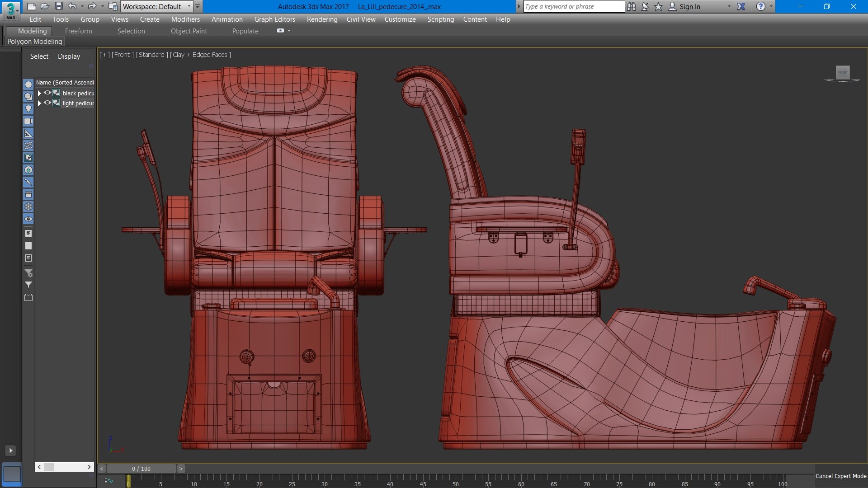Open the Sign In dropdown arrow
Image resolution: width=868 pixels, height=488 pixels.
pos(729,6)
